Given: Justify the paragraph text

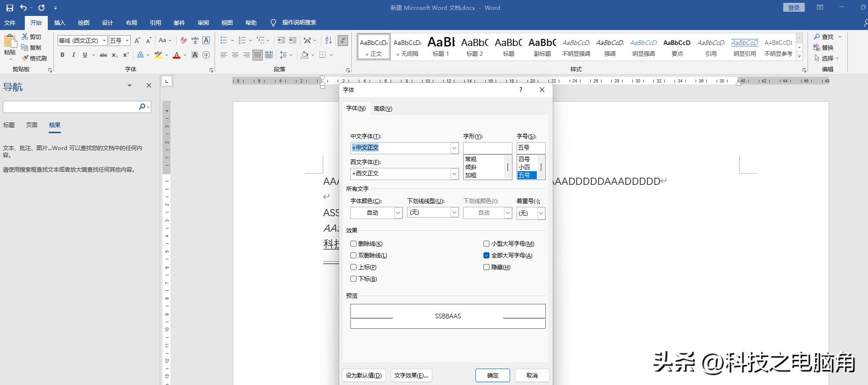Looking at the screenshot, I should pos(258,55).
